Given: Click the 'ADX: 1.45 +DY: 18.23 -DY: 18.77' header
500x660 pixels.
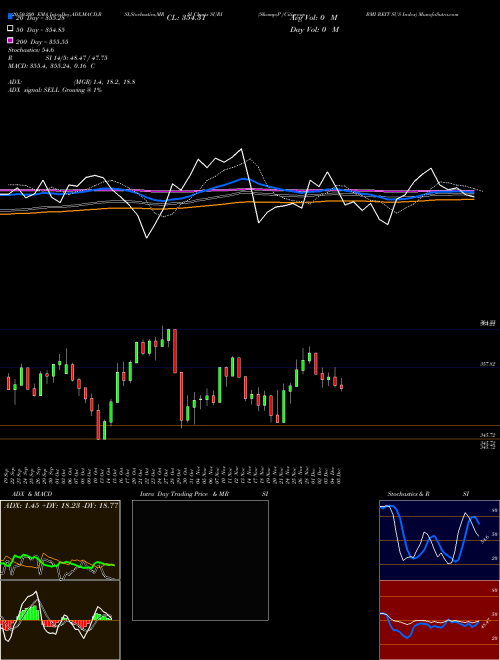Looking at the screenshot, I should 61,505.
